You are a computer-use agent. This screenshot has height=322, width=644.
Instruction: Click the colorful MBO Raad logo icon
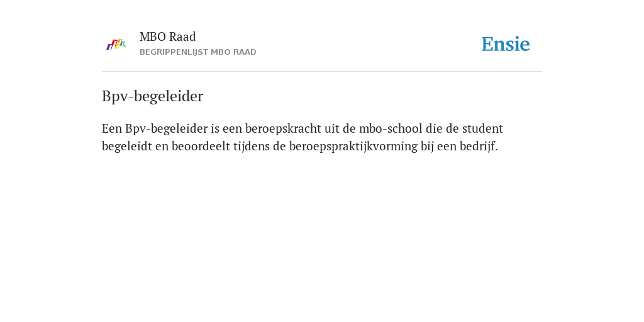click(x=116, y=45)
